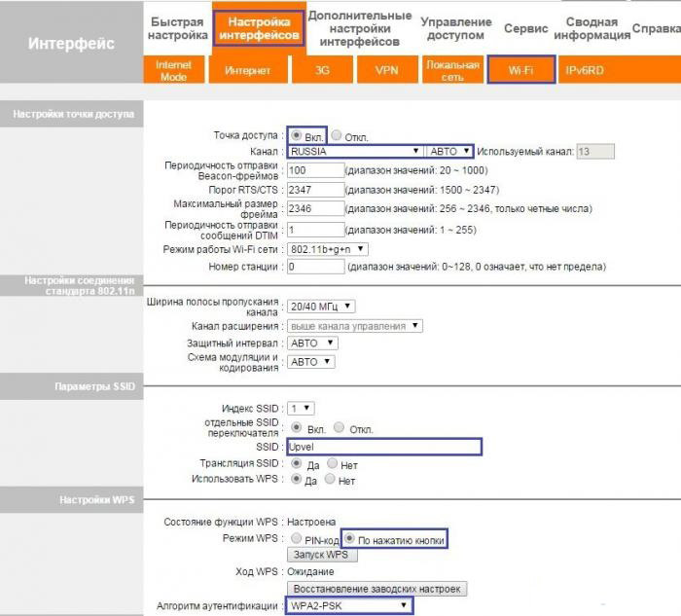Click the Номер станции input field
681x616 pixels.
(x=316, y=267)
